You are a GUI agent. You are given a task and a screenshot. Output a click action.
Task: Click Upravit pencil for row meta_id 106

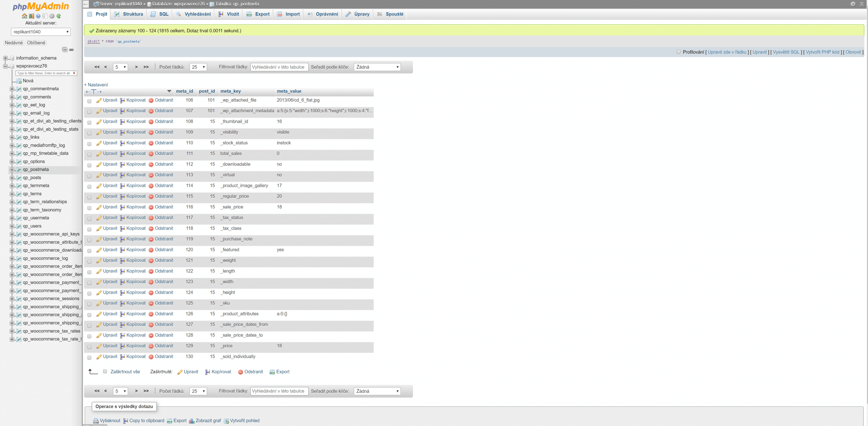(99, 100)
